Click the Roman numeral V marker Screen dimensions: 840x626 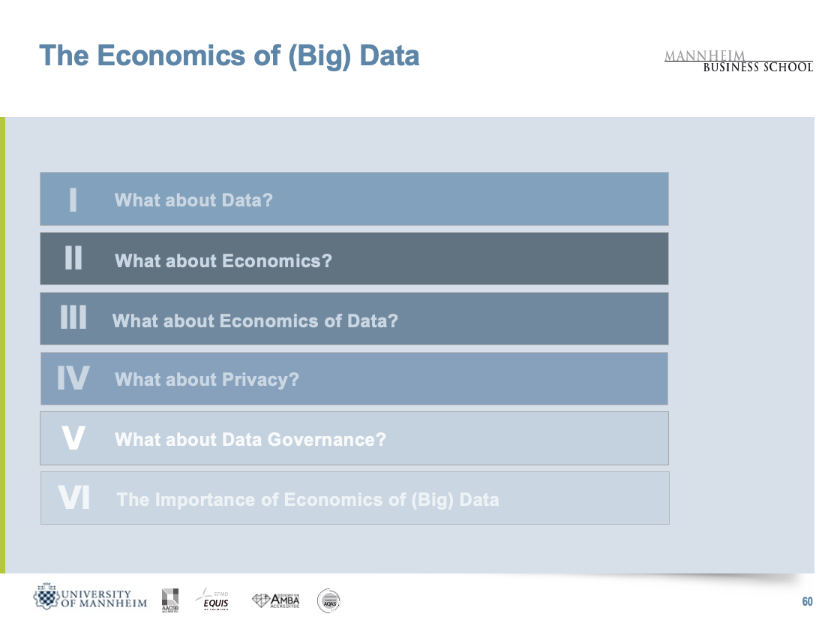(73, 438)
